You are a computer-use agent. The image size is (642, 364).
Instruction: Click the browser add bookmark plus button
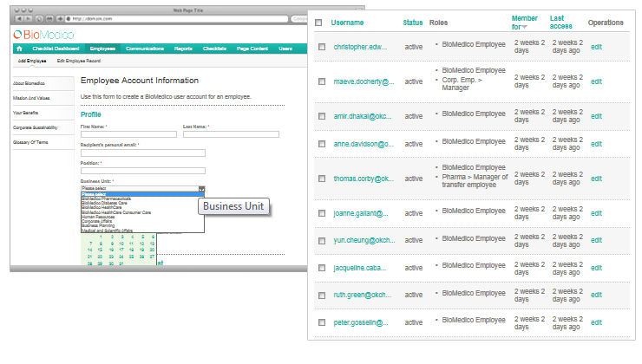[x=60, y=19]
